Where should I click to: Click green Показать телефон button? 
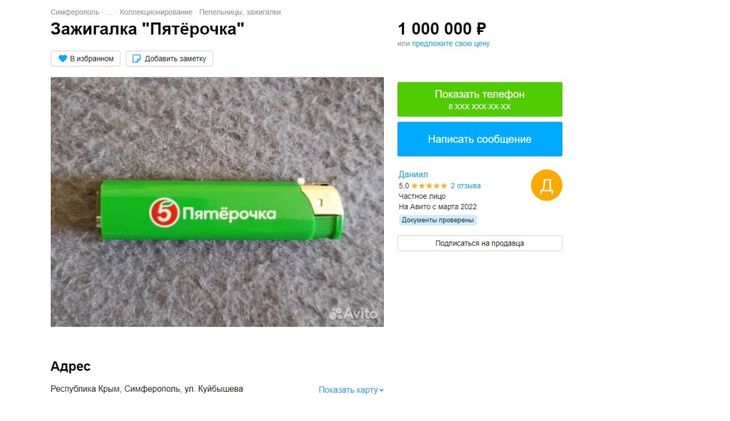point(480,99)
